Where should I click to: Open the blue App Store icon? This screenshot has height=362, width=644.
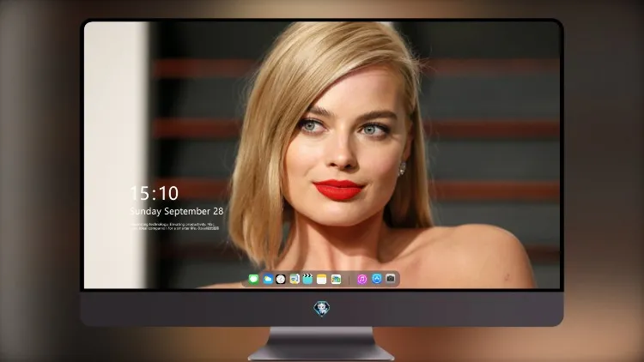pyautogui.click(x=377, y=279)
